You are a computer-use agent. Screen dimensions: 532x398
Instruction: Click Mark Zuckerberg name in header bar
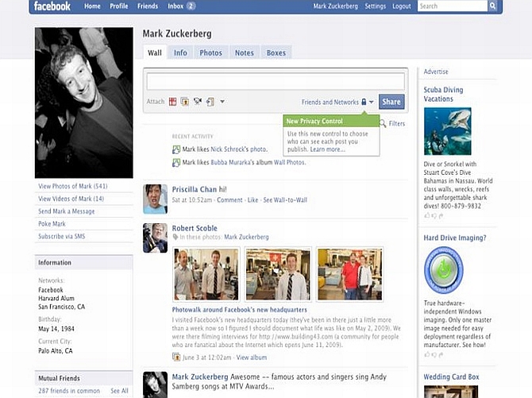pyautogui.click(x=335, y=6)
